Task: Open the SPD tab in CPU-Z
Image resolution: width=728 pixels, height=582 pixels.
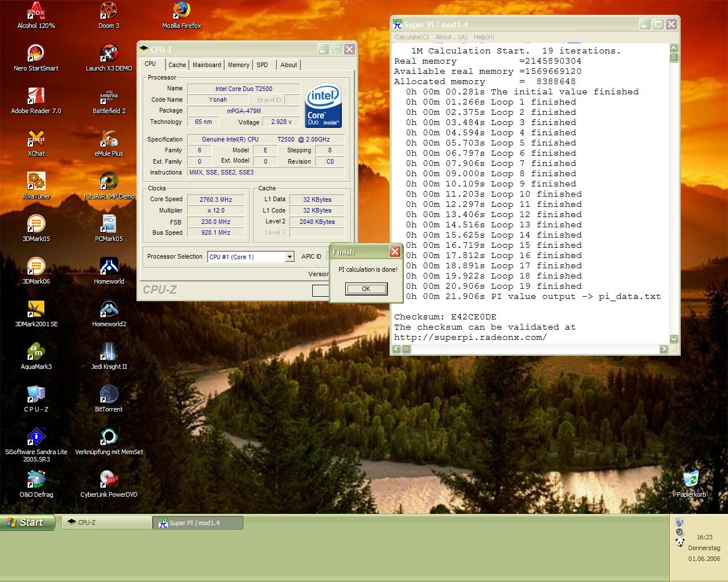Action: pos(262,65)
